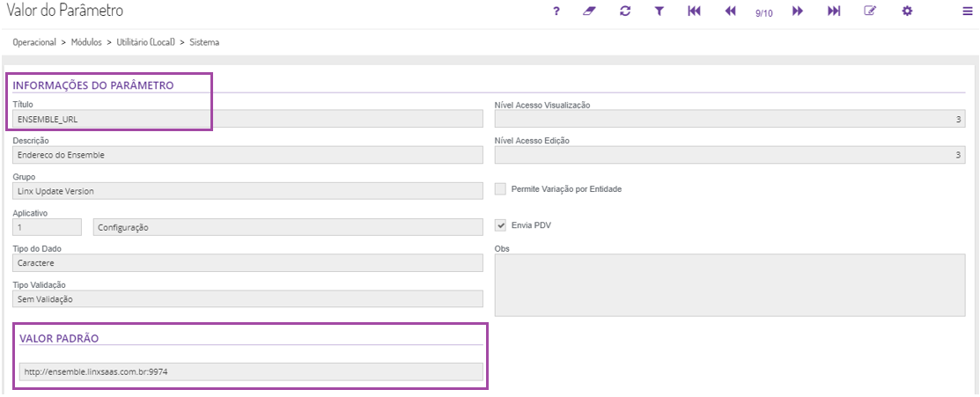
Task: Click the Valor Padrão URL field
Action: coord(250,372)
